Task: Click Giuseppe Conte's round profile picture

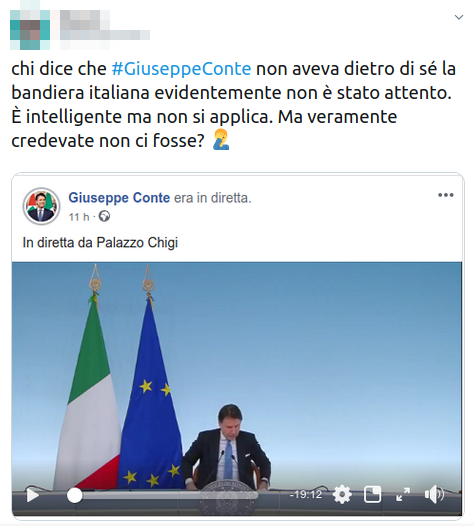Action: 41,206
